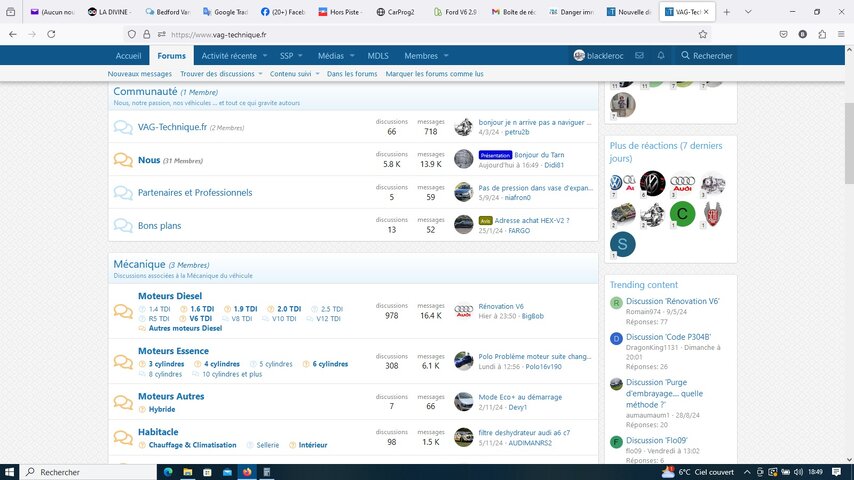Screen dimensions: 854x480
Task: Click the browser address bar URL
Action: [x=218, y=34]
